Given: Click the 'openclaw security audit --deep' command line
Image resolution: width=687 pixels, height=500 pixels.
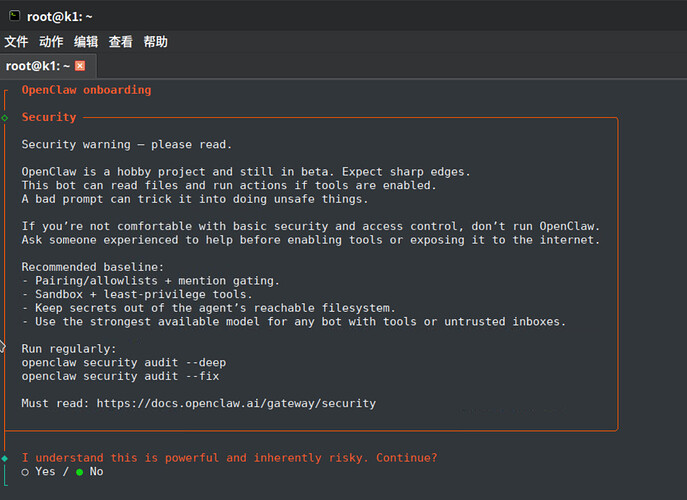Looking at the screenshot, I should (124, 362).
